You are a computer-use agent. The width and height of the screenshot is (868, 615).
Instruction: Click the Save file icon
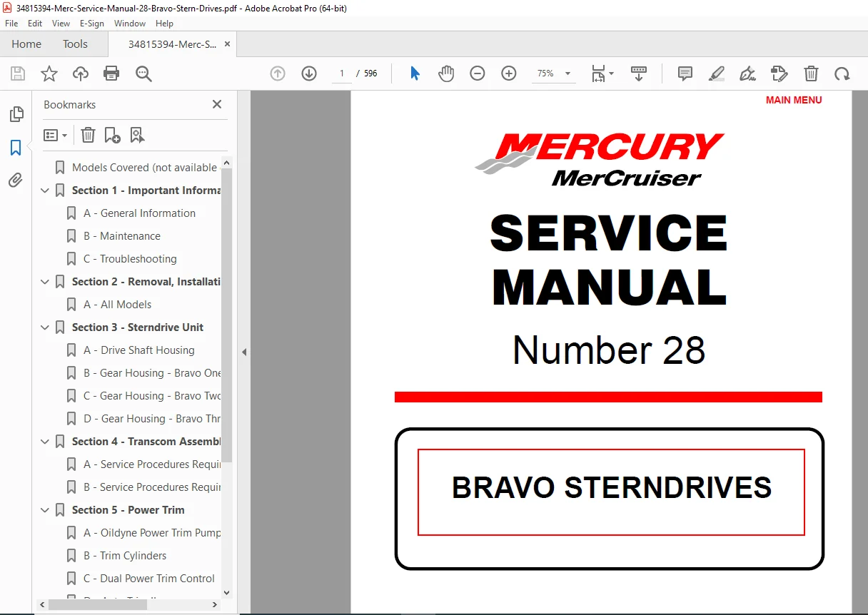18,73
